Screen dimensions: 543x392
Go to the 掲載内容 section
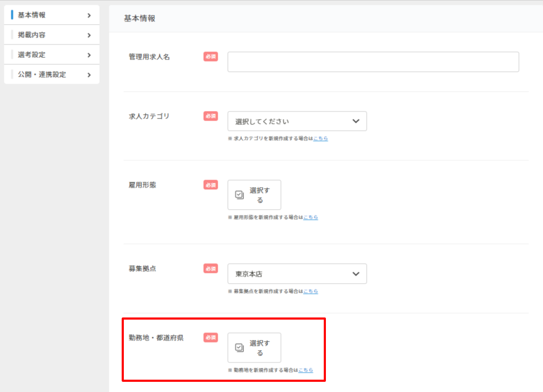(32, 35)
